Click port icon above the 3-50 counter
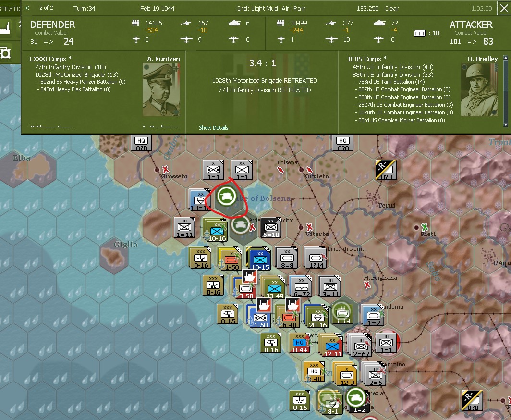511x420 pixels. pos(250,276)
